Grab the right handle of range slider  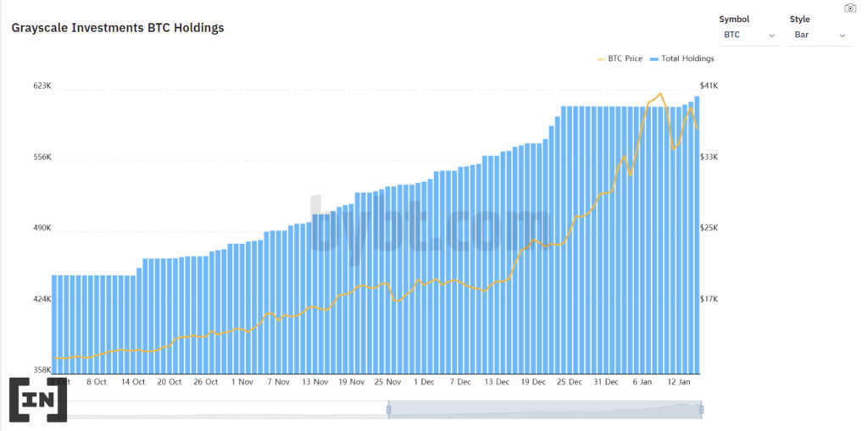[x=701, y=410]
